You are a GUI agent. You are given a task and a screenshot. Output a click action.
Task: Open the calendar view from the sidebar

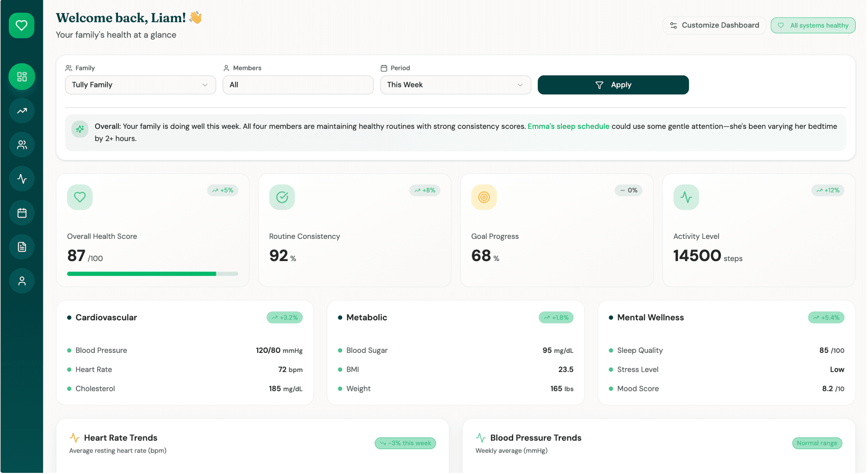coord(21,213)
